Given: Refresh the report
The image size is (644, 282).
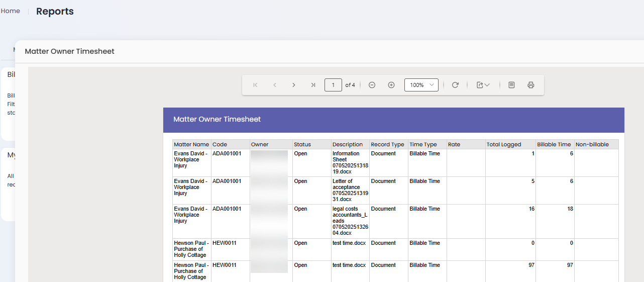Looking at the screenshot, I should pyautogui.click(x=455, y=85).
